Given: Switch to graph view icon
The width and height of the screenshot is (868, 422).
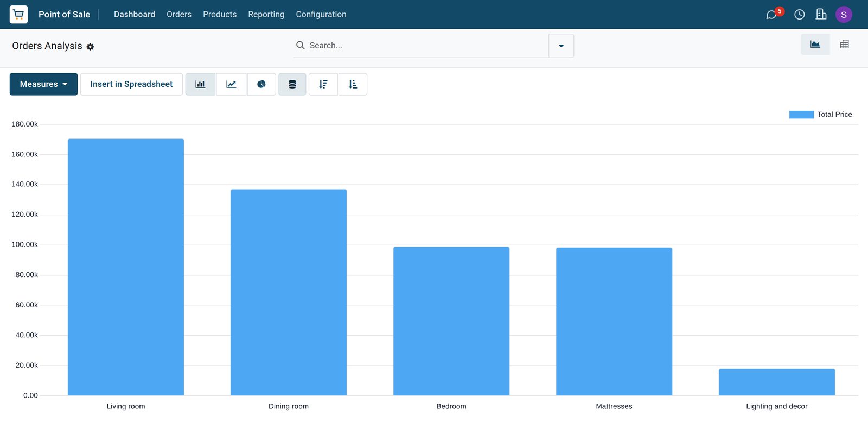Looking at the screenshot, I should [x=815, y=45].
